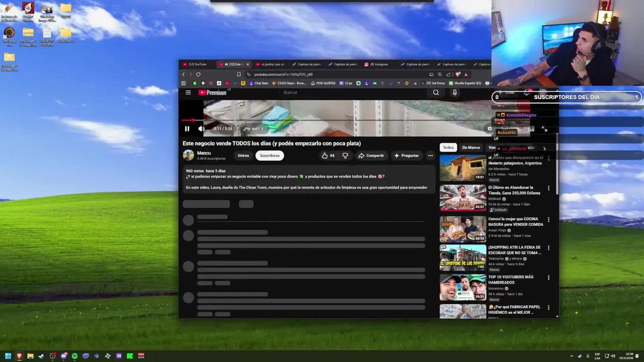Screen dimensions: 644x362
Task: Switch to the first (12) YouTube tab
Action: tap(197, 64)
